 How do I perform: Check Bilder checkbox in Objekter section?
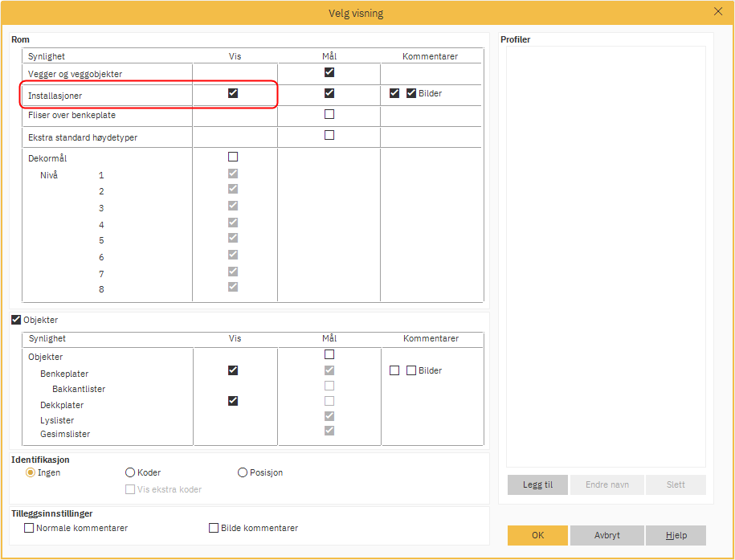point(411,370)
